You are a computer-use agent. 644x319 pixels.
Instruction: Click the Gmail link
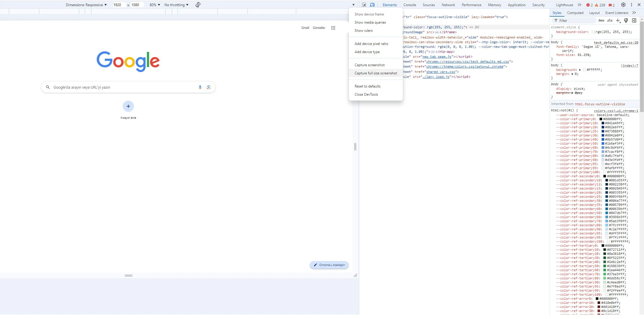click(x=305, y=28)
